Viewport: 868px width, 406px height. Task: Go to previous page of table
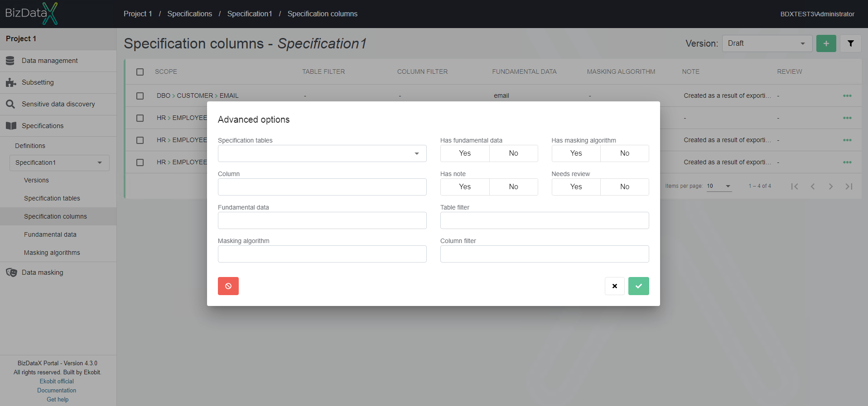813,186
